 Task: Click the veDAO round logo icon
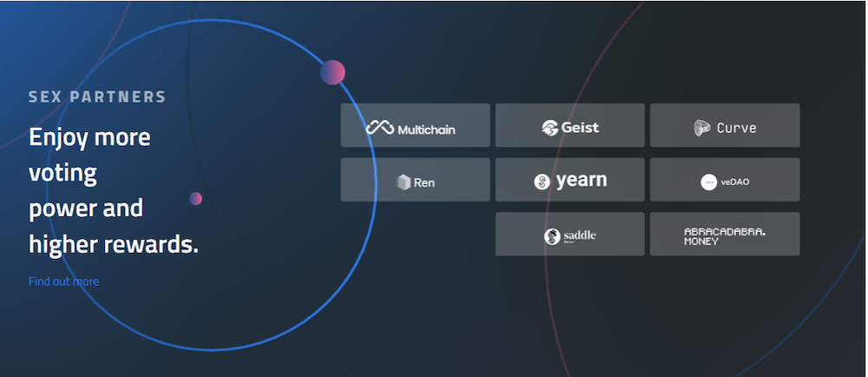pos(708,182)
